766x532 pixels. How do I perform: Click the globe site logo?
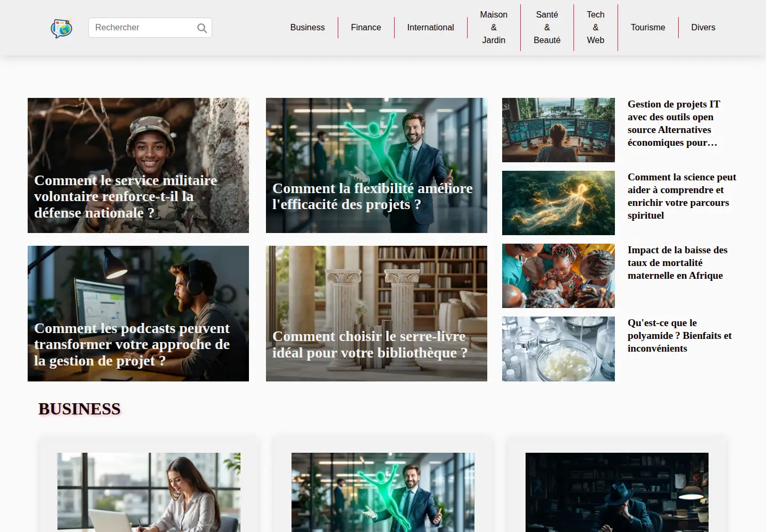[x=62, y=28]
